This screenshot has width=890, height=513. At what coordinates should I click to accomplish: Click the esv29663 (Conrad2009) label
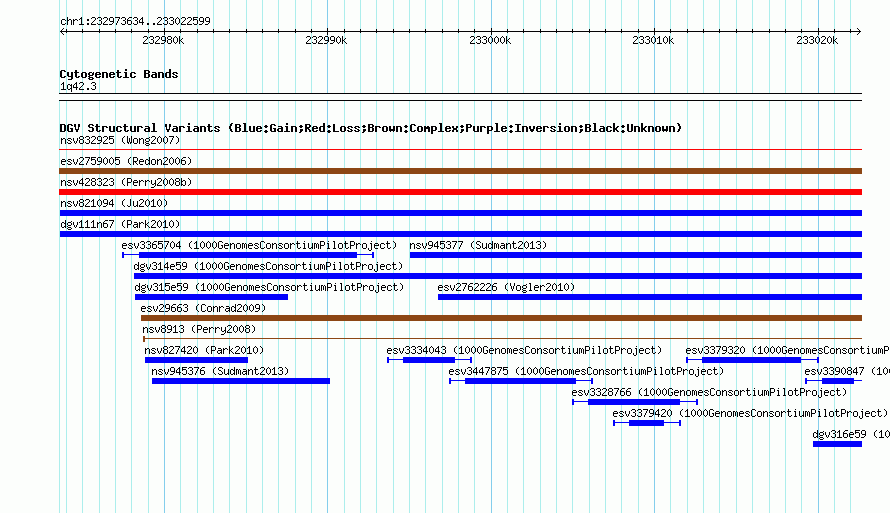click(x=203, y=308)
